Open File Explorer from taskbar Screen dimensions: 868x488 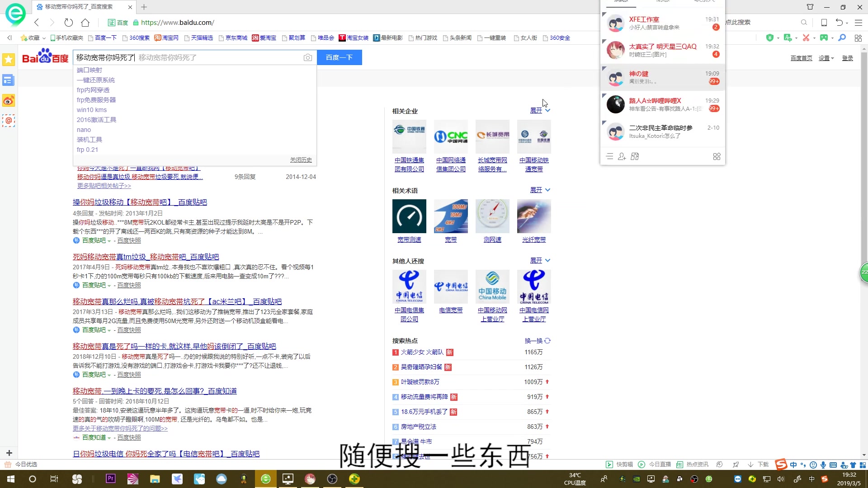click(155, 479)
